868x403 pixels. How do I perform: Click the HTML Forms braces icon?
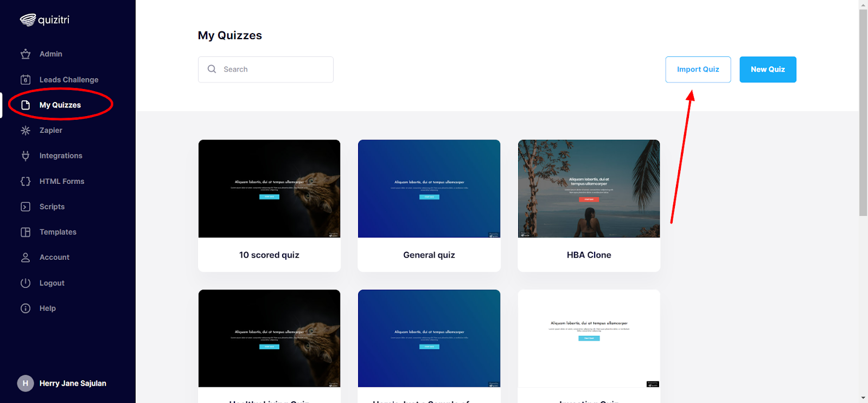pyautogui.click(x=25, y=181)
